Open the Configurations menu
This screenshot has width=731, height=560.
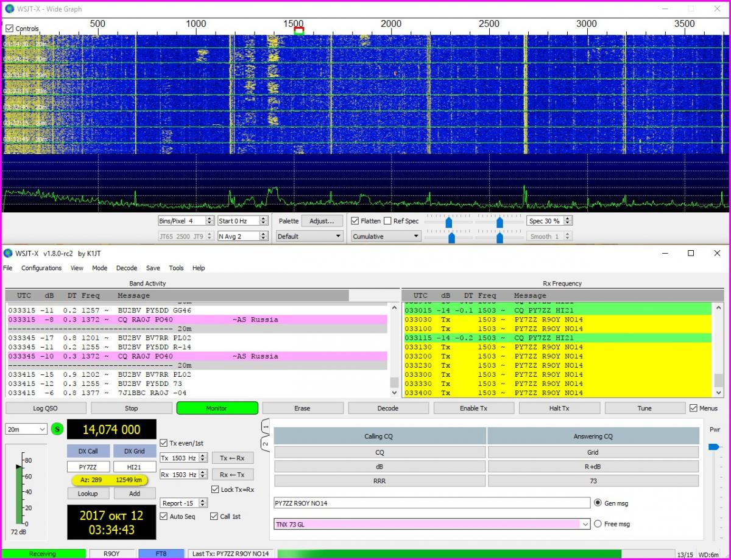click(41, 268)
